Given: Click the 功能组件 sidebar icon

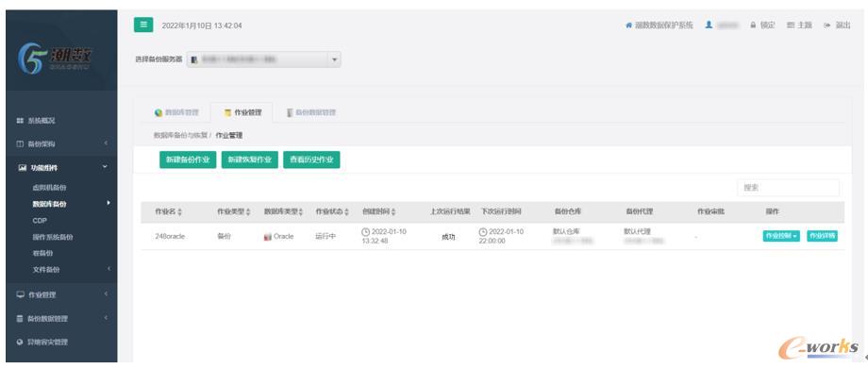Looking at the screenshot, I should pyautogui.click(x=22, y=167).
